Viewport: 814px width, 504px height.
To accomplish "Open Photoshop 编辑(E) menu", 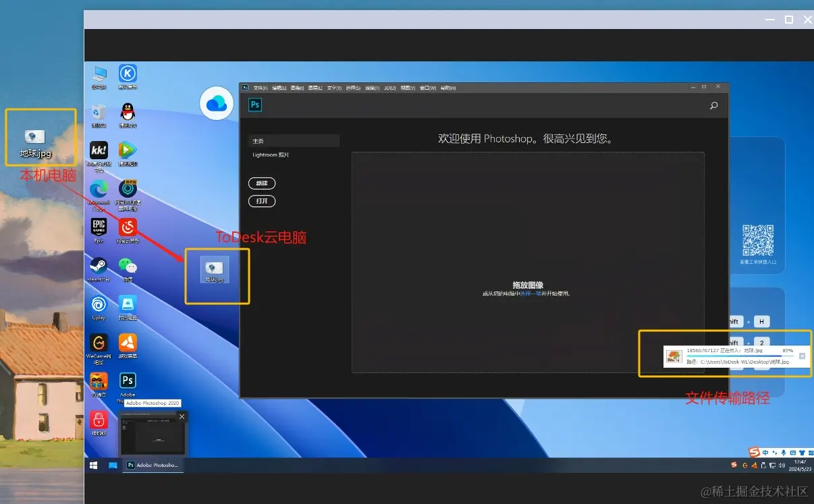I will click(279, 88).
